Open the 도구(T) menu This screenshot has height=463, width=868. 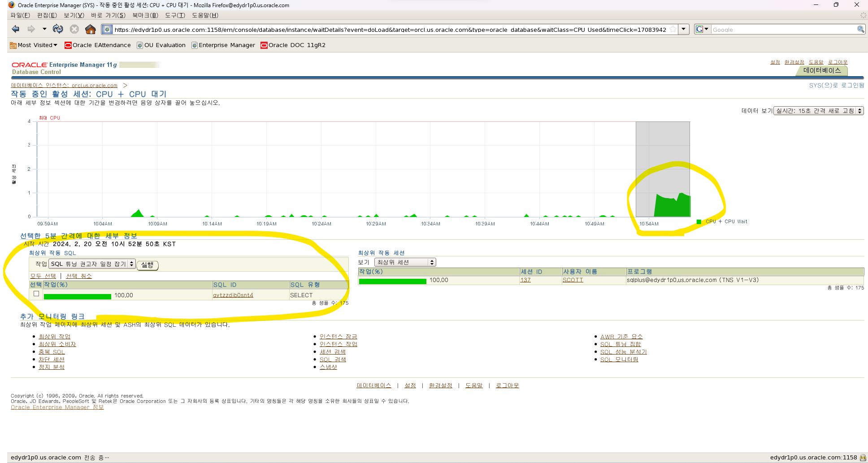[x=175, y=15]
